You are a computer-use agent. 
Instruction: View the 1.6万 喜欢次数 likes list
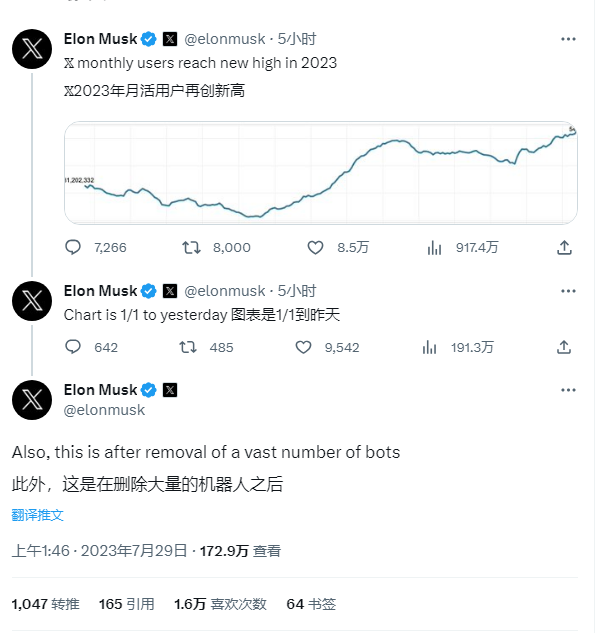point(220,604)
